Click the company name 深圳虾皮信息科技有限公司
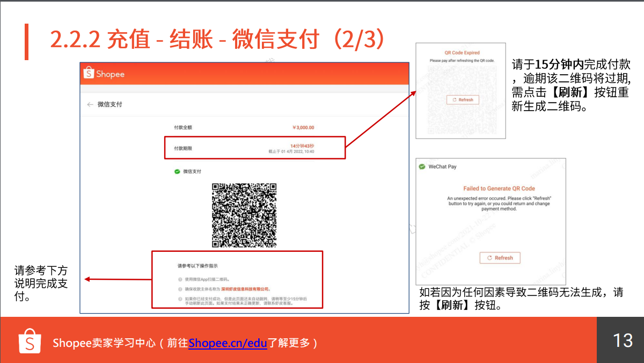644x363 pixels. [x=245, y=289]
